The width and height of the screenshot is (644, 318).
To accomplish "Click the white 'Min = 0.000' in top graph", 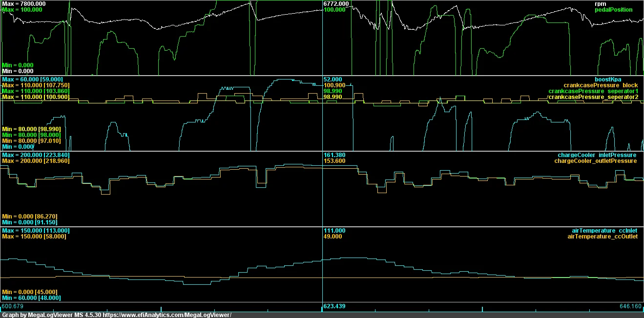I will point(18,71).
